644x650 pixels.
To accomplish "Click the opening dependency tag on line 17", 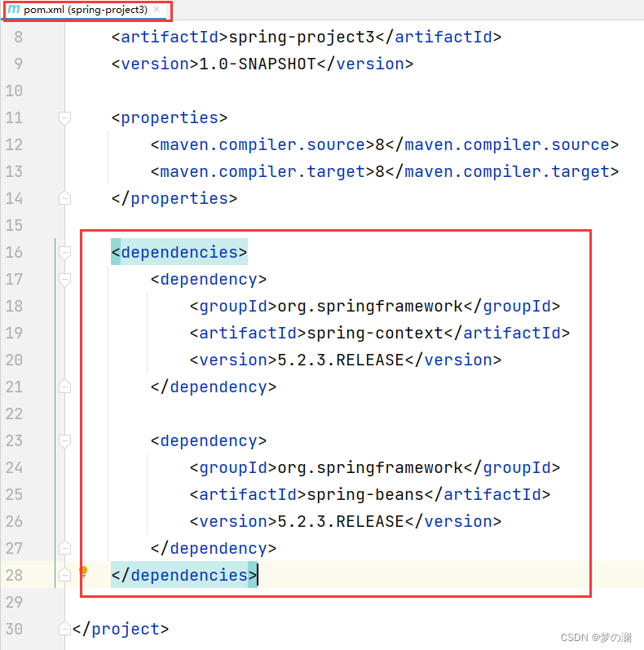I will [x=209, y=279].
